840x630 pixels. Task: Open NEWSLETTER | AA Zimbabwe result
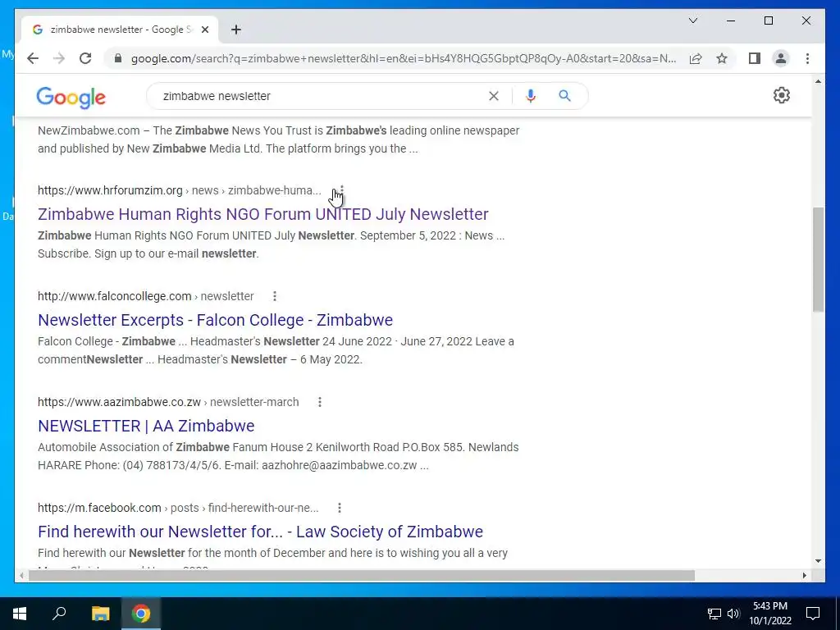tap(146, 426)
